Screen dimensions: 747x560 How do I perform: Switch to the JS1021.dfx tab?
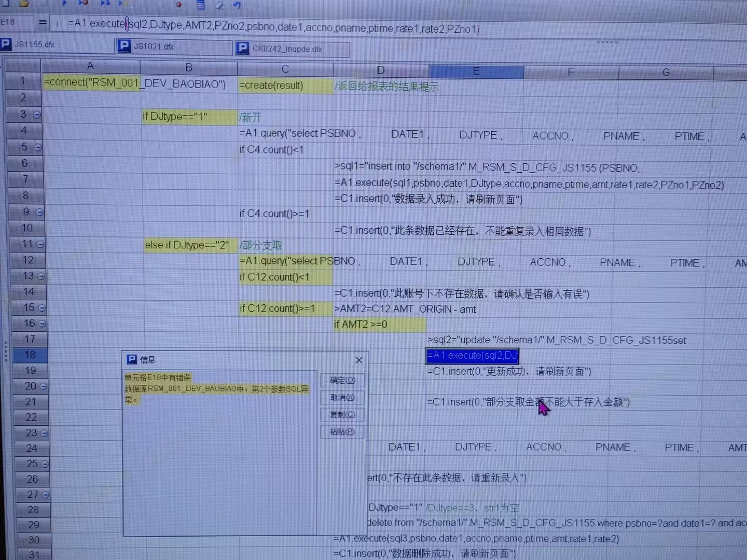175,47
